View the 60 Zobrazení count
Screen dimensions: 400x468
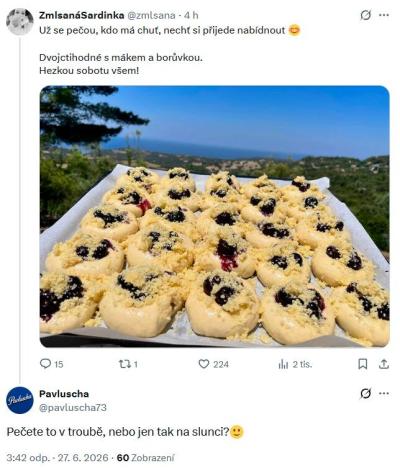[x=145, y=458]
